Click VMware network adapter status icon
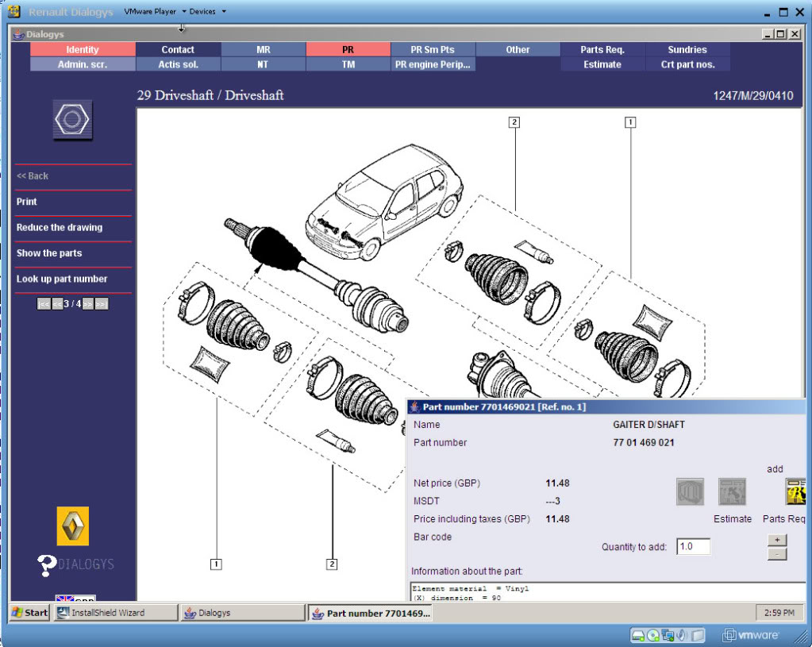812x647 pixels. tap(668, 636)
